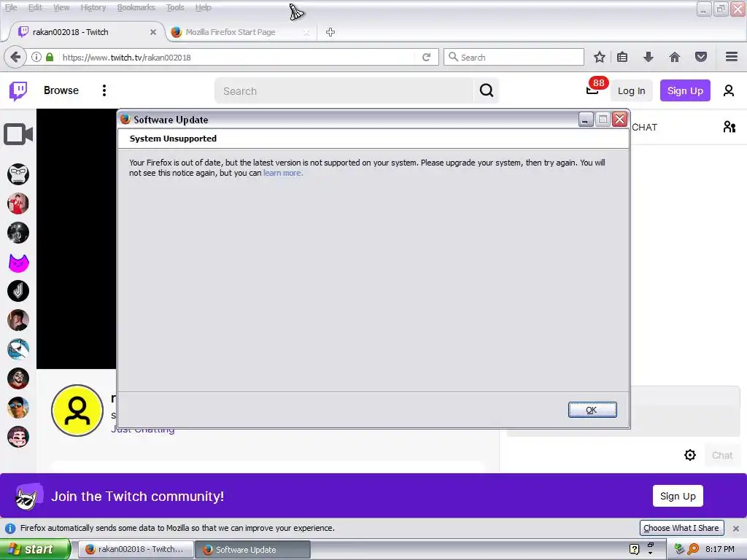Image resolution: width=747 pixels, height=560 pixels.
Task: Dismiss the Mozilla data notification bar
Action: pos(735,528)
